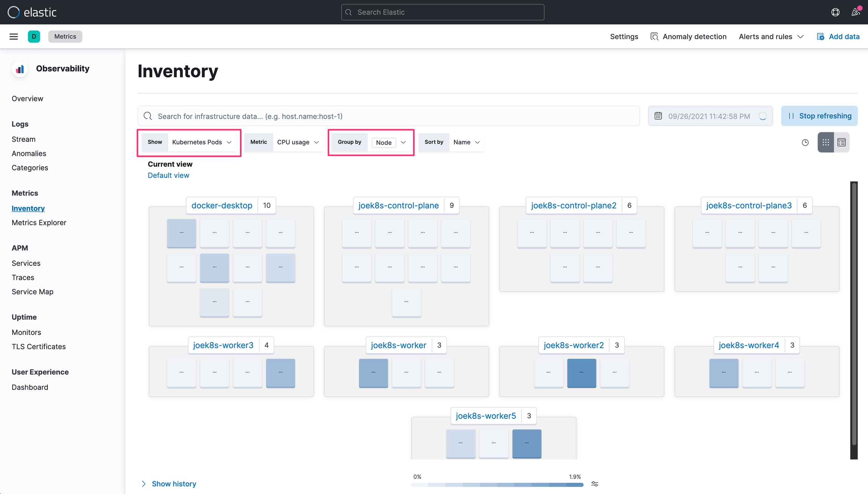Click Stop refreshing button
Image resolution: width=868 pixels, height=494 pixels.
point(819,116)
